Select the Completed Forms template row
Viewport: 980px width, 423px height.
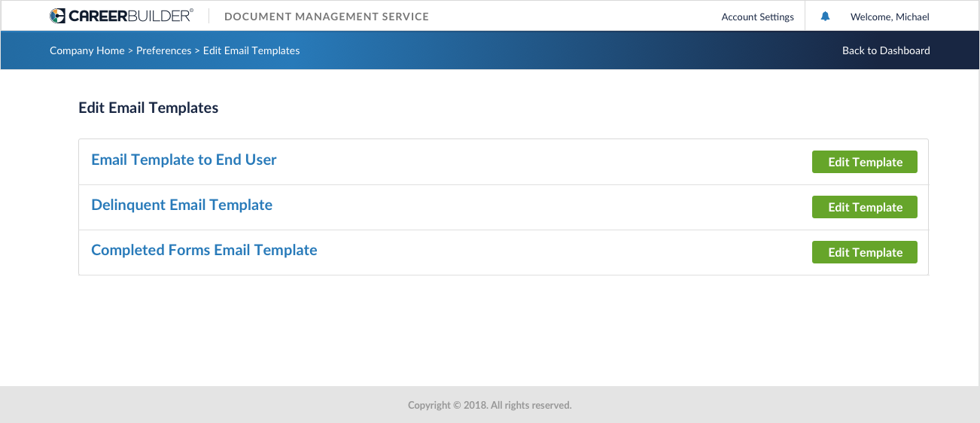coord(504,252)
